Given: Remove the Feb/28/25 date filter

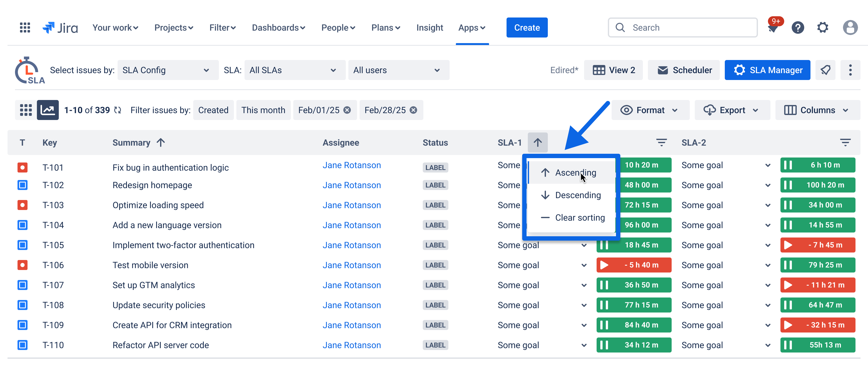Looking at the screenshot, I should (x=413, y=110).
